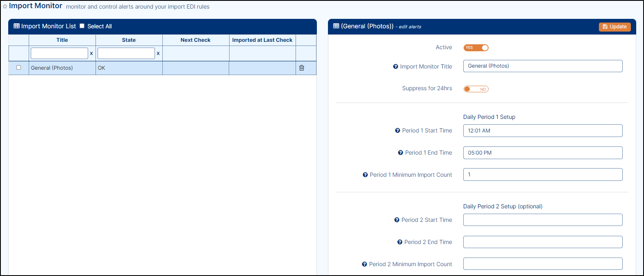Click the Period 1 Start Time field
Image resolution: width=644 pixels, height=276 pixels.
pyautogui.click(x=543, y=130)
